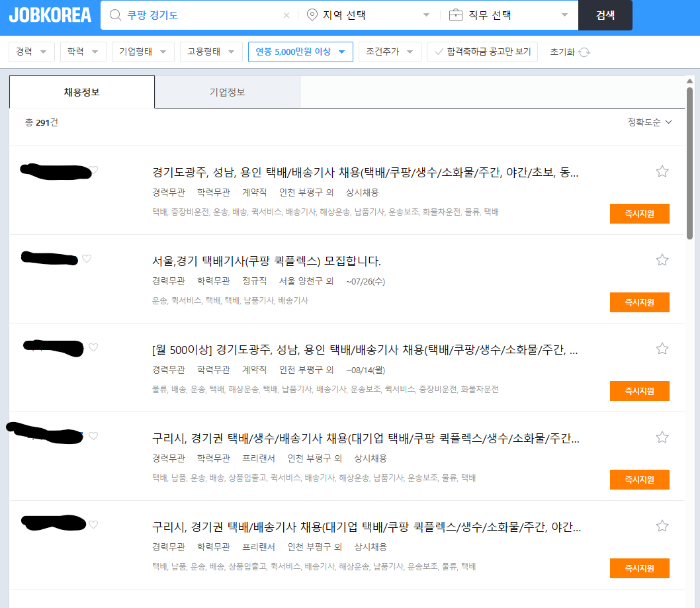Toggle 합격축하금 공고만 보기 checkbox
700x608 pixels.
(482, 52)
